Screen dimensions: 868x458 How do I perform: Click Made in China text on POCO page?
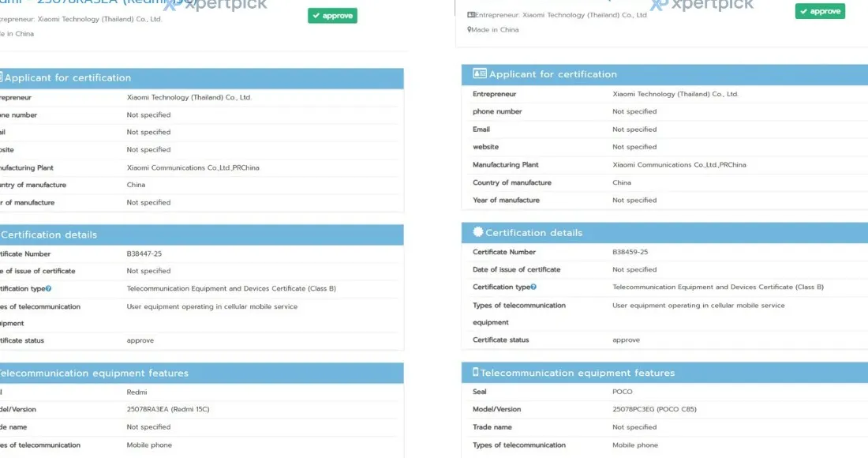click(495, 30)
